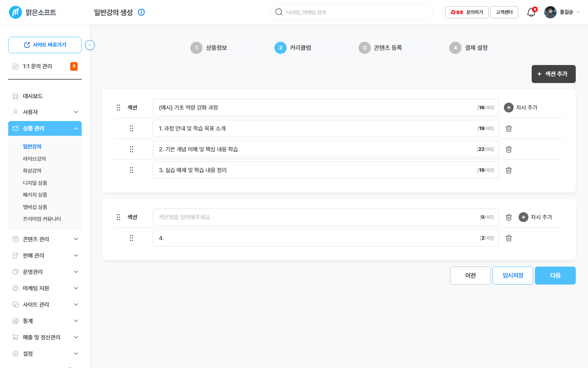Open 고객센터

tap(504, 12)
